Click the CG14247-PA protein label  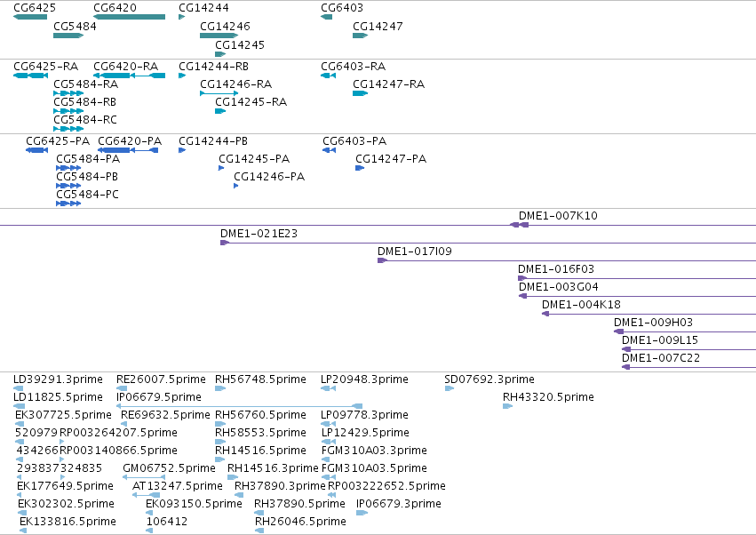point(391,159)
